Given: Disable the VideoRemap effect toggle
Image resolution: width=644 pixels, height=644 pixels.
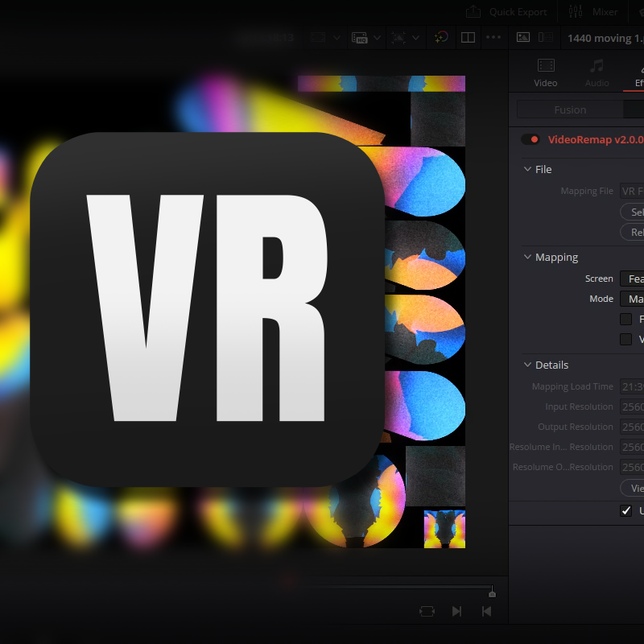Looking at the screenshot, I should (530, 139).
